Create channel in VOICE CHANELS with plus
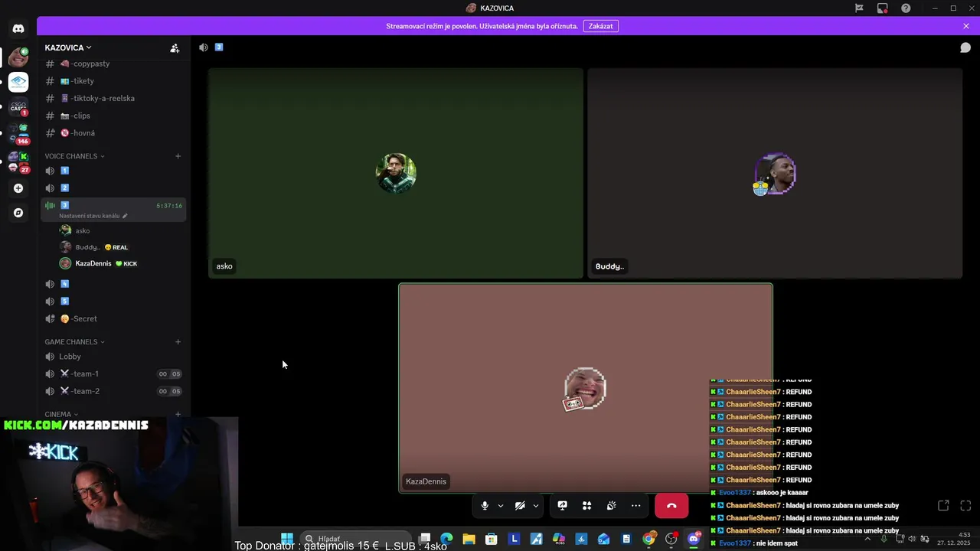The image size is (980, 551). [178, 156]
